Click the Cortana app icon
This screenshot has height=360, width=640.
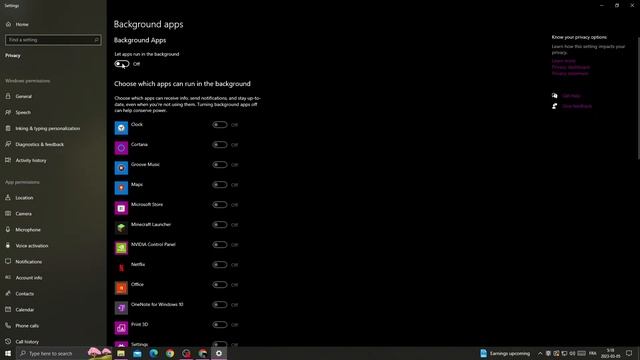[121, 148]
